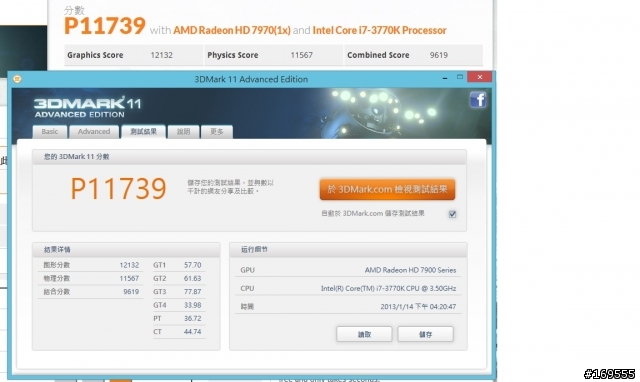Screen dimensions: 640x382
Task: Switch to the Advanced tab
Action: pos(94,132)
